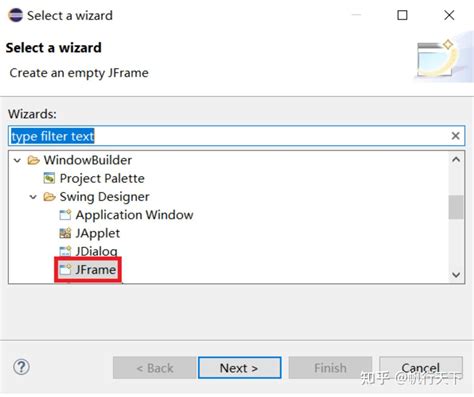Select the Project Palette entry
Image resolution: width=474 pixels, height=397 pixels.
(x=102, y=178)
